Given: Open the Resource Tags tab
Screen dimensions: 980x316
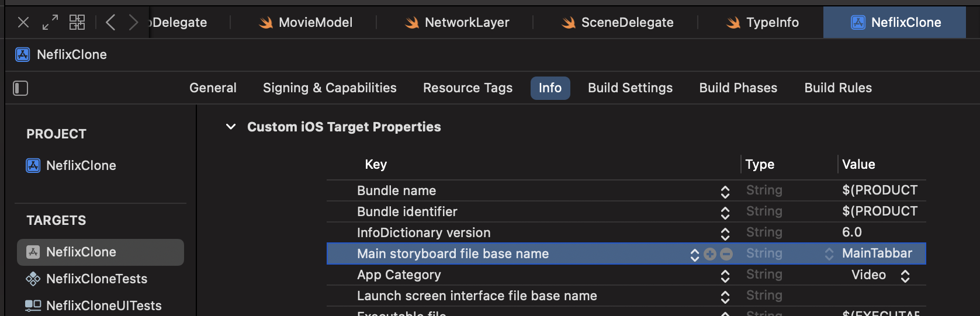Looking at the screenshot, I should point(468,88).
